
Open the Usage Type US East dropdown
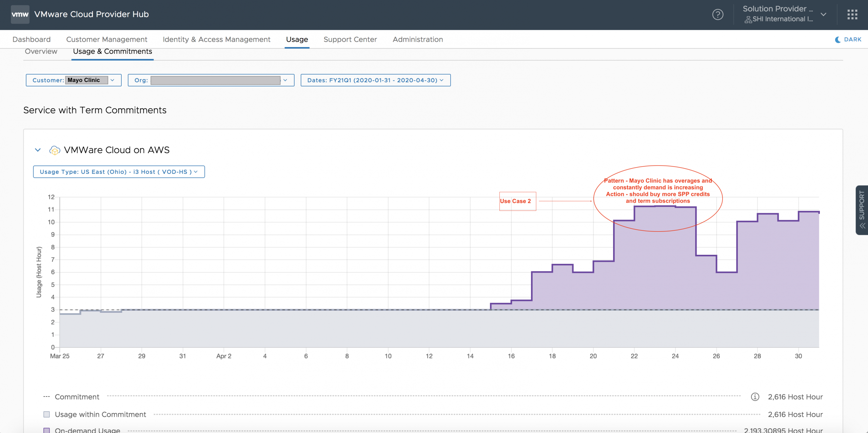[x=119, y=172]
